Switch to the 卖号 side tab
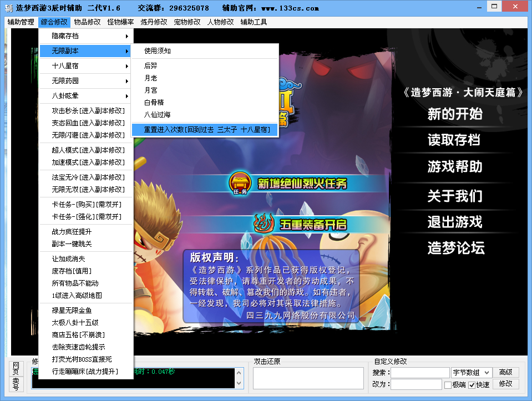The height and width of the screenshot is (401, 532). [x=16, y=384]
